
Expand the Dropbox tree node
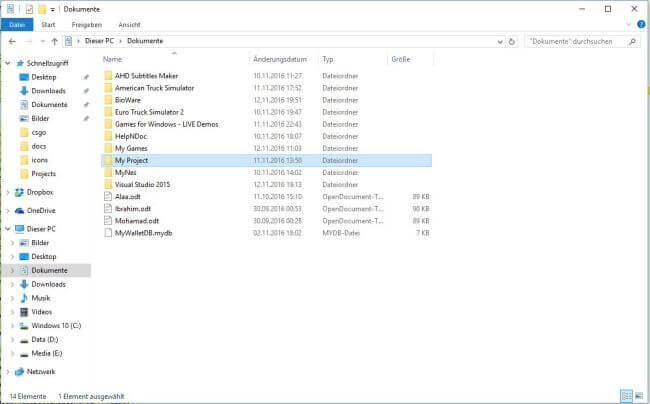click(x=8, y=192)
